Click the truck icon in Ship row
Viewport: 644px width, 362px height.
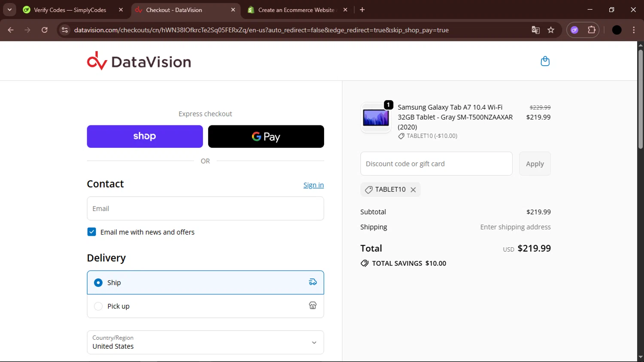coord(313,282)
